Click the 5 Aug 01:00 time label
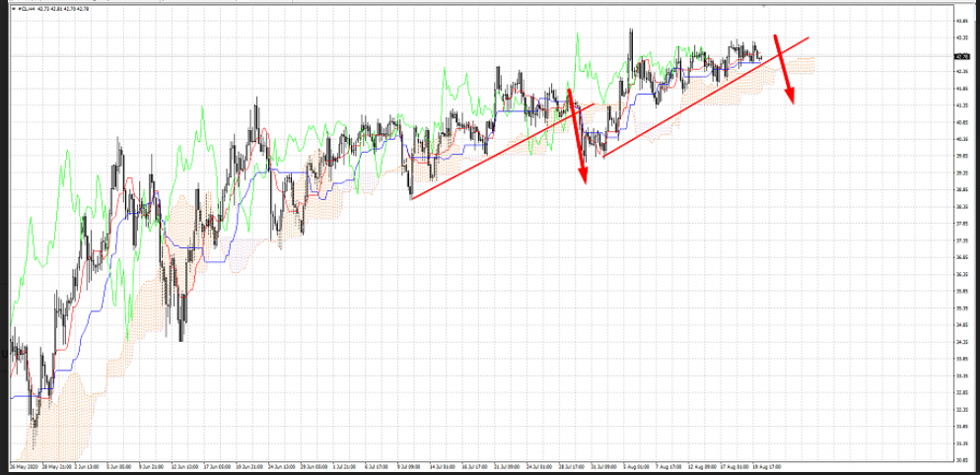Image resolution: width=980 pixels, height=475 pixels. (x=636, y=465)
